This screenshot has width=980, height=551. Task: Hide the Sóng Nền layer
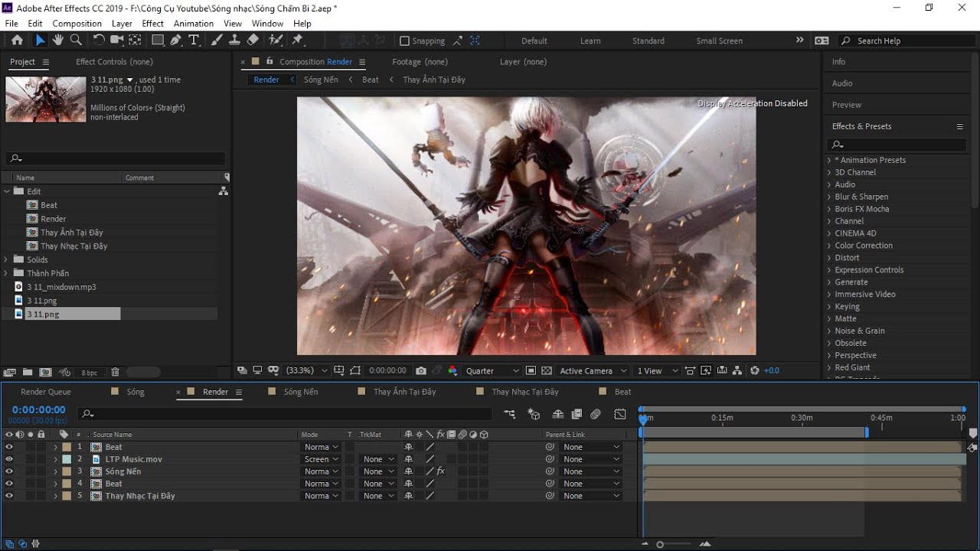tap(9, 471)
